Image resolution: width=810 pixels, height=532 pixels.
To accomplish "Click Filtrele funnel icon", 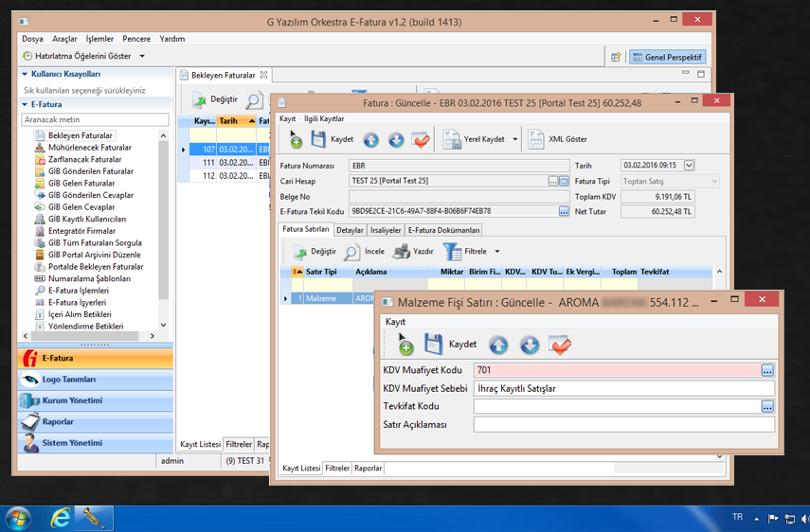I will point(453,252).
